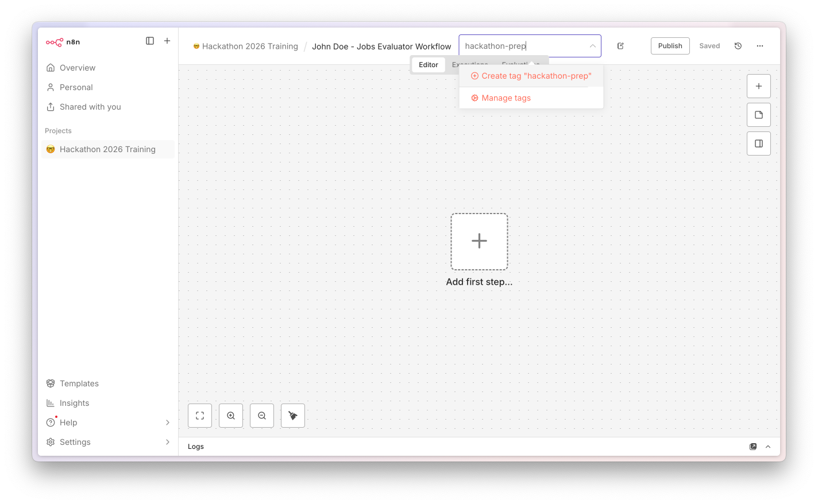Click the plus icon in sidebar header
818x504 pixels.
pos(167,41)
